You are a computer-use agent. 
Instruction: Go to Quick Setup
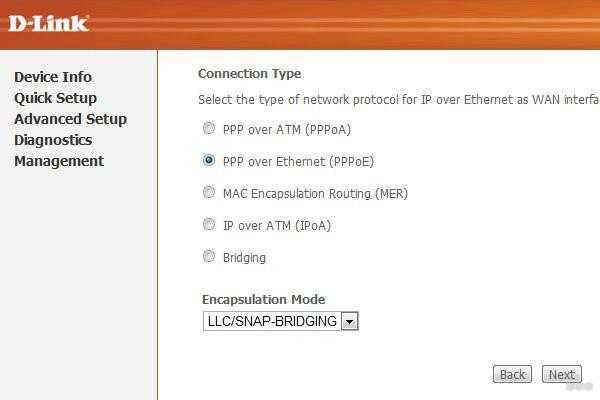[x=55, y=98]
